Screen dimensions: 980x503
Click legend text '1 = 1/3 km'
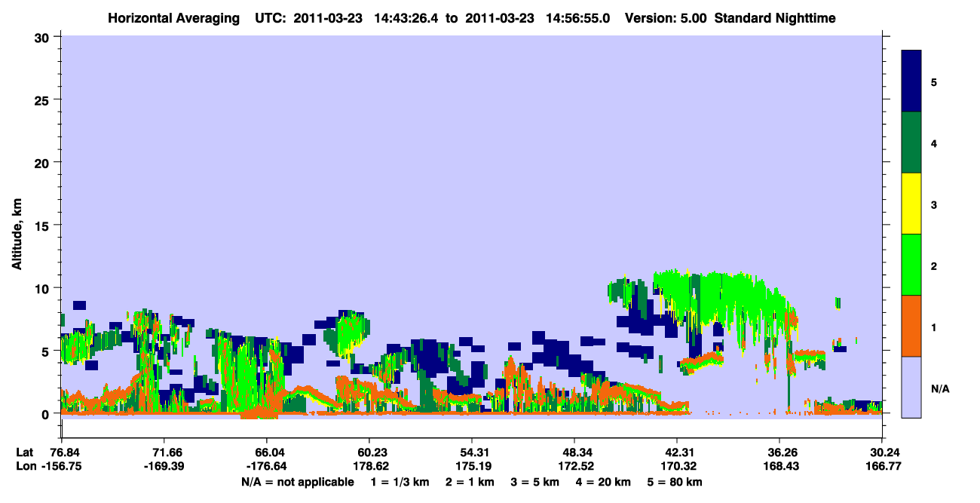399,482
